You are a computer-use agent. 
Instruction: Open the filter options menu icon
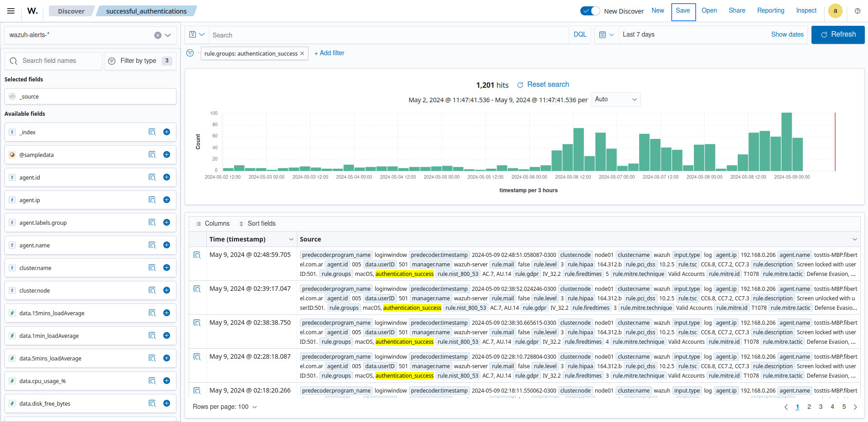click(x=190, y=53)
